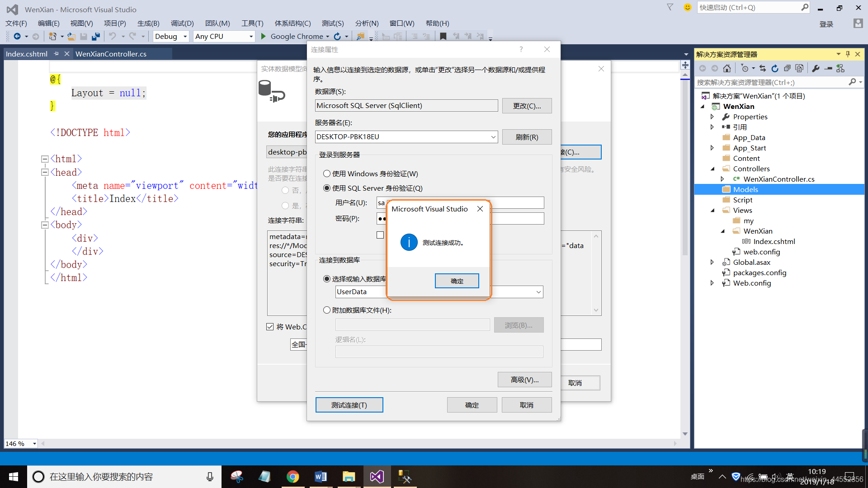
Task: Click 确定 in the test connection message
Action: click(457, 281)
